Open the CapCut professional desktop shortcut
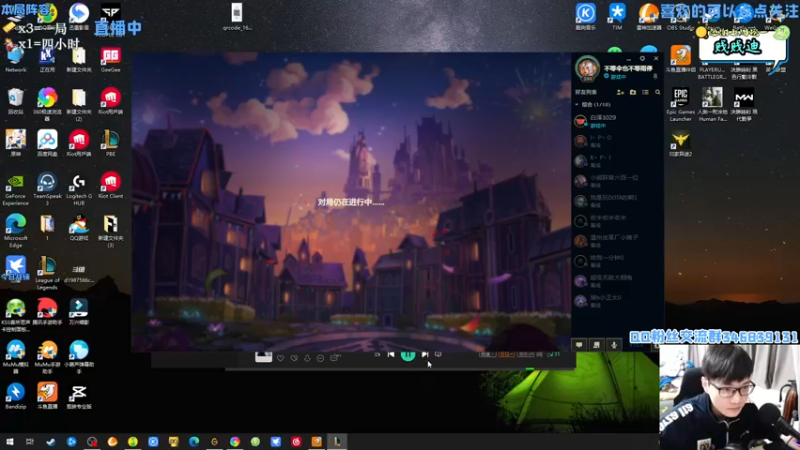Viewport: 800px width, 450px height. pyautogui.click(x=79, y=396)
